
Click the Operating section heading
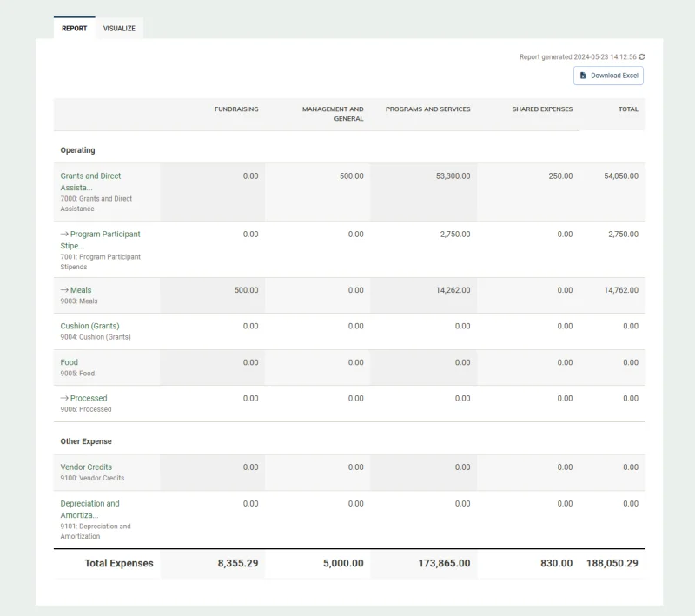(x=77, y=150)
